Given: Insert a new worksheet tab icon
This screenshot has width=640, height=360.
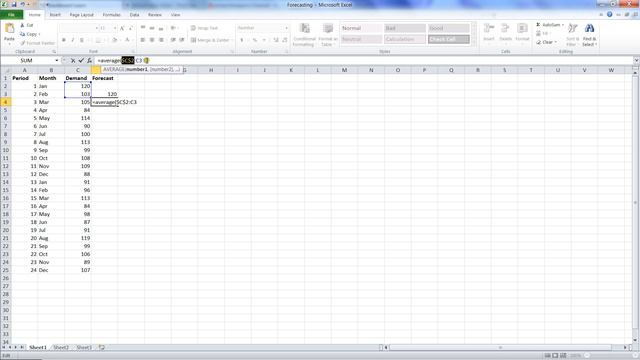Looking at the screenshot, I should tap(102, 347).
